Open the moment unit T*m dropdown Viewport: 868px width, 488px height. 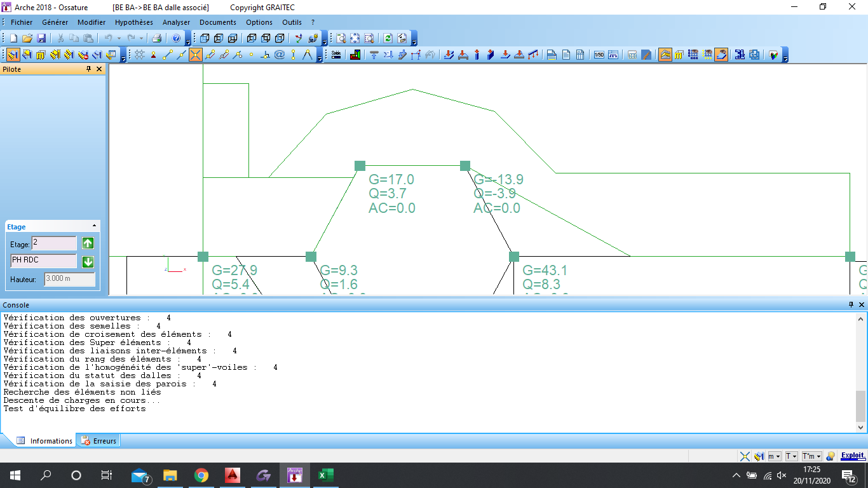[x=811, y=456]
